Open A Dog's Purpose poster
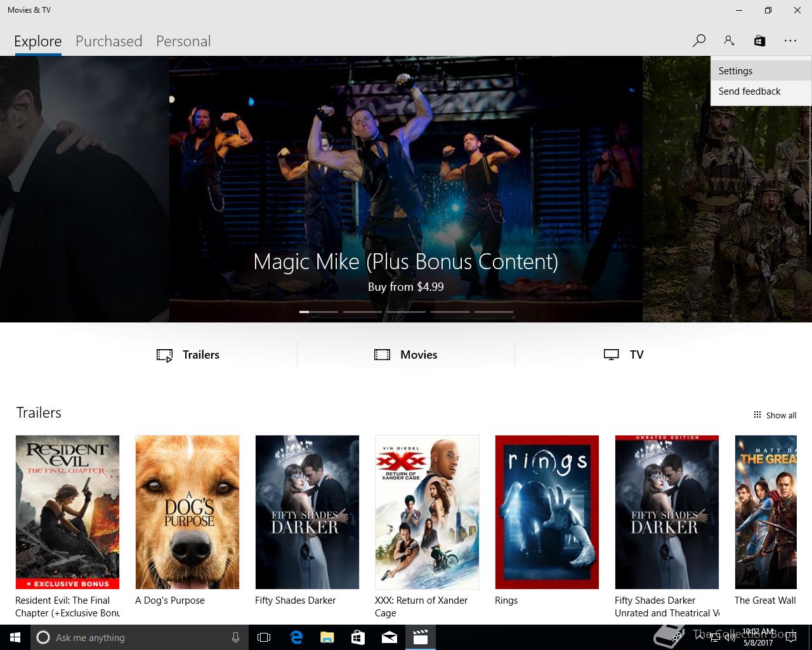The image size is (812, 650). point(187,512)
